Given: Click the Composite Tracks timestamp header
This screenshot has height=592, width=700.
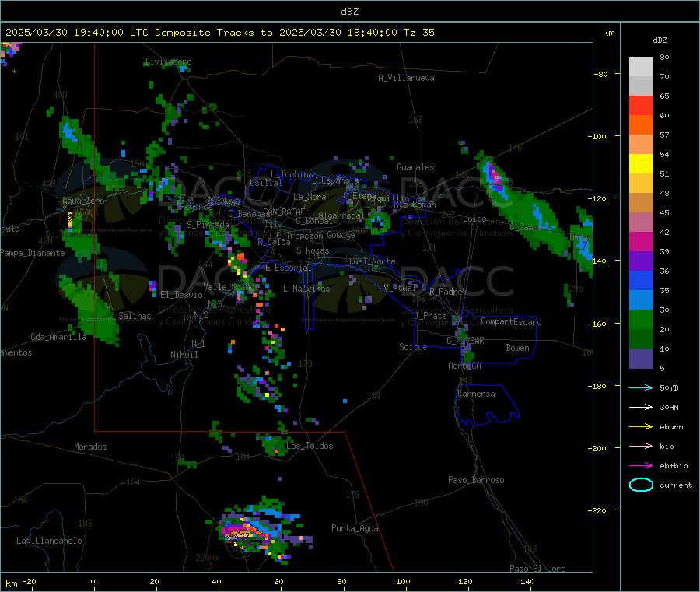Looking at the screenshot, I should (x=219, y=33).
